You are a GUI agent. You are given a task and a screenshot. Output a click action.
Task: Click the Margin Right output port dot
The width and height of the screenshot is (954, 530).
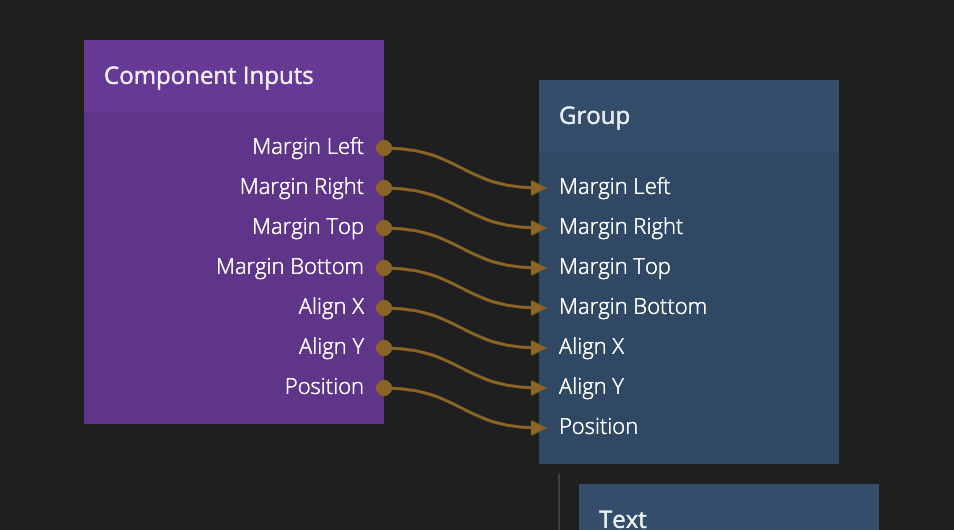pos(384,188)
